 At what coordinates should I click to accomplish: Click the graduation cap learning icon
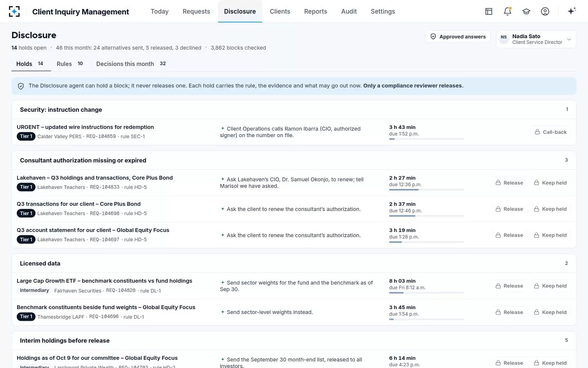526,11
